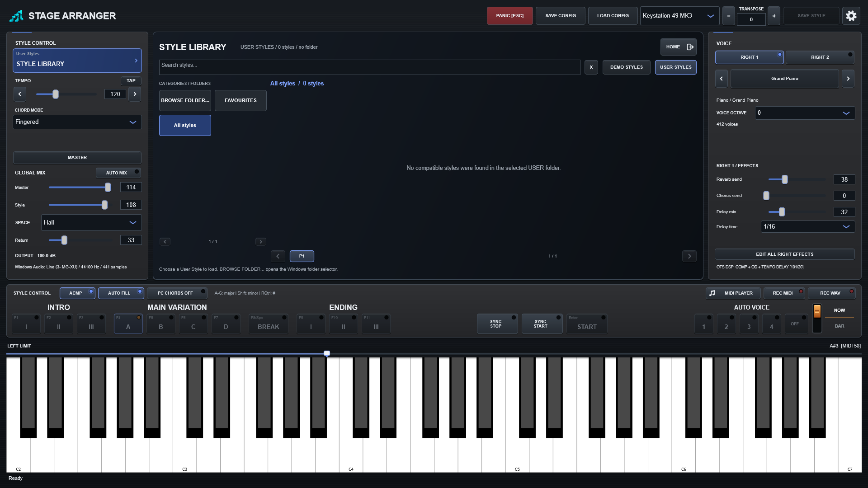Show DEMO STYLES
The image size is (868, 488).
(626, 67)
